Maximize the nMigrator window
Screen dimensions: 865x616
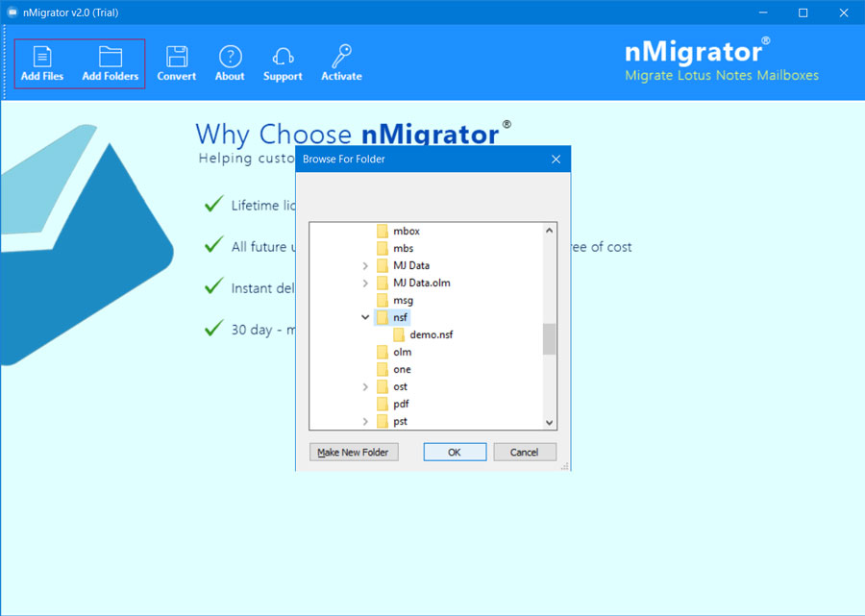[803, 12]
